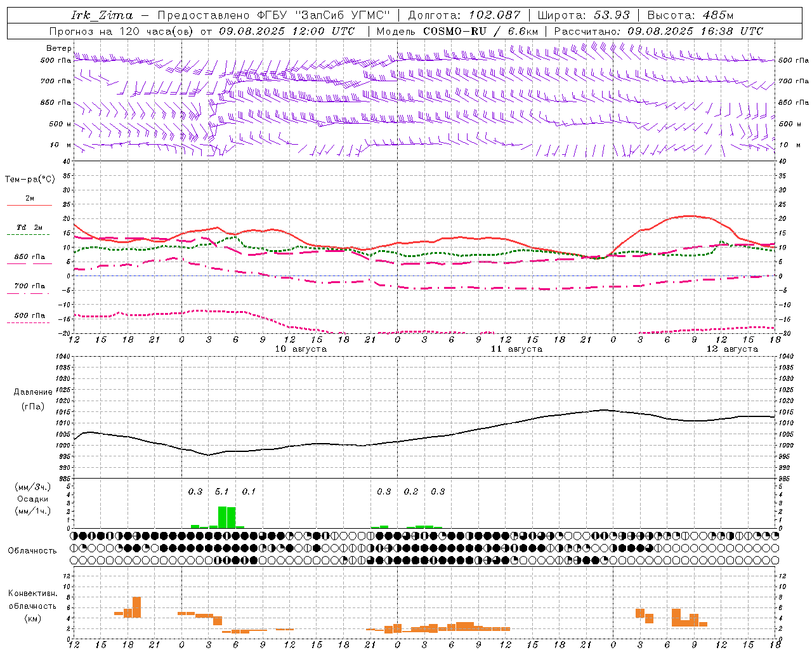Image resolution: width=812 pixels, height=650 pixels.
Task: Select the 700 гПа wind level on left axis
Action: (x=56, y=81)
